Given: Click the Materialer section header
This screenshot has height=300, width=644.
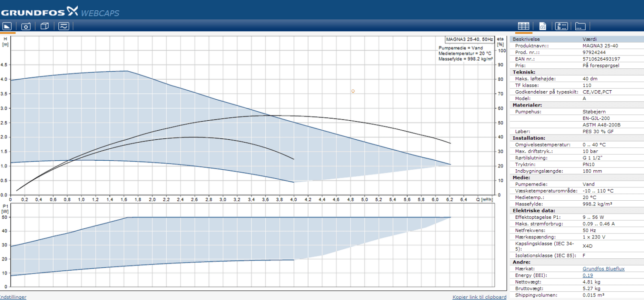Looking at the screenshot, I should pyautogui.click(x=527, y=105).
